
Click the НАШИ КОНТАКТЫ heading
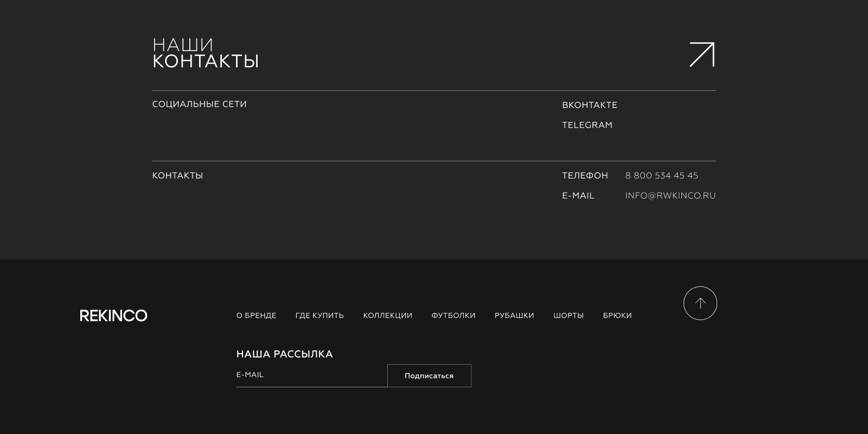pos(205,53)
